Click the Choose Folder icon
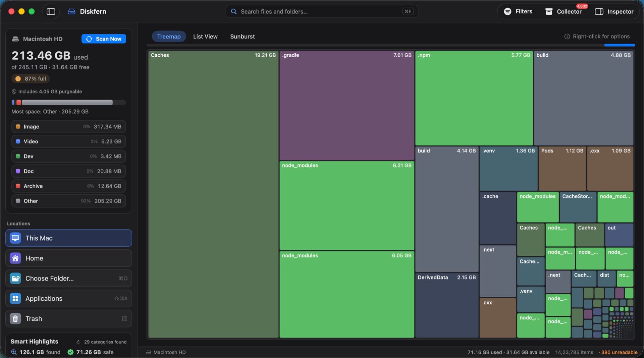Image resolution: width=644 pixels, height=358 pixels. coord(15,278)
